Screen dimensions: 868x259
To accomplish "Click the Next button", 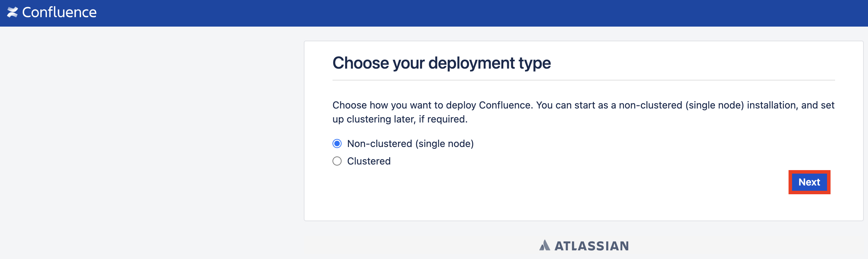I will [809, 182].
